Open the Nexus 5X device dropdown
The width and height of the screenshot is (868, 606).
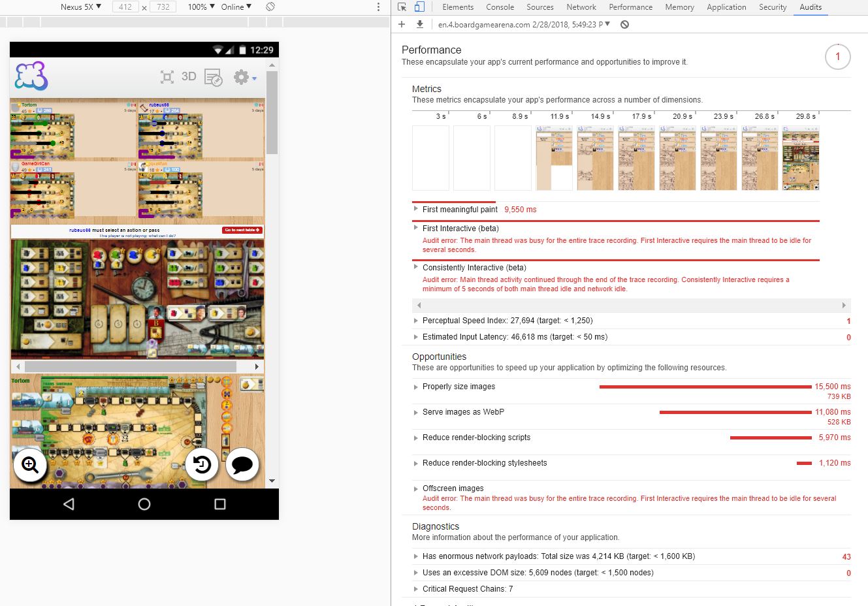tap(81, 7)
